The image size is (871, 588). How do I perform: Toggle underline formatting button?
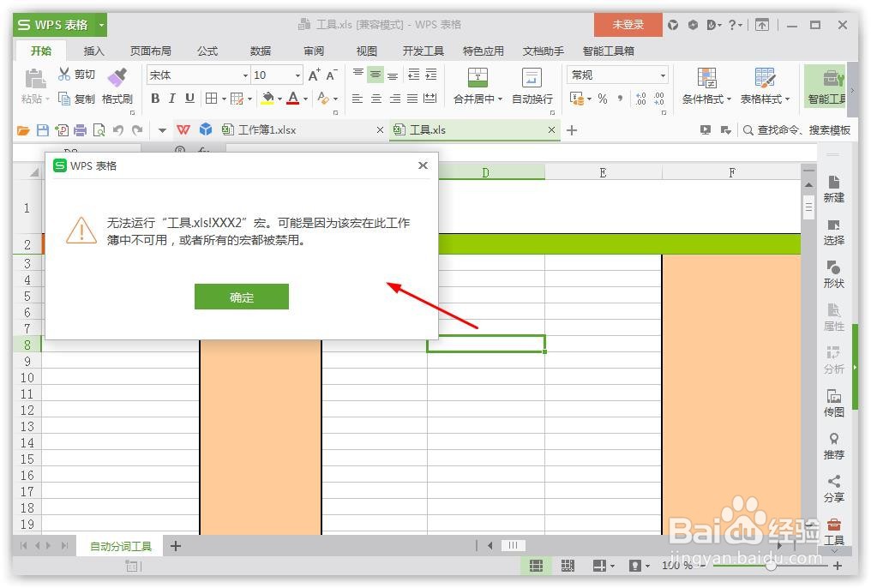click(189, 99)
